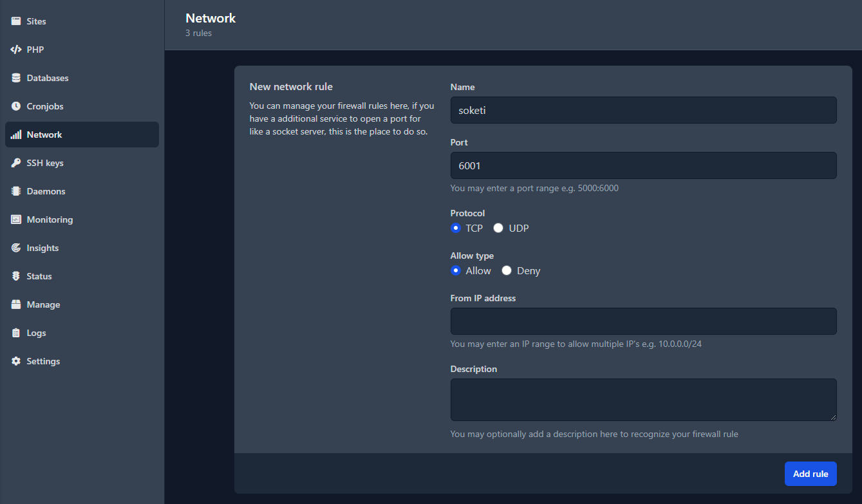Click the Insights gauge icon
The height and width of the screenshot is (504, 862).
tap(16, 248)
